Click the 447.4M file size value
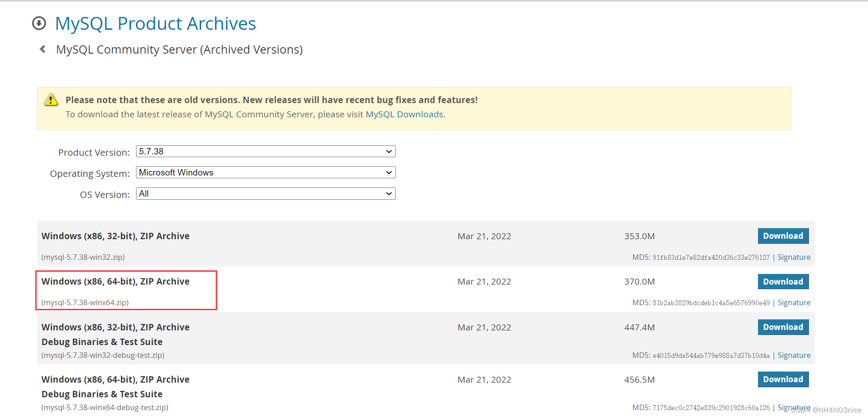The height and width of the screenshot is (417, 868). [x=639, y=327]
